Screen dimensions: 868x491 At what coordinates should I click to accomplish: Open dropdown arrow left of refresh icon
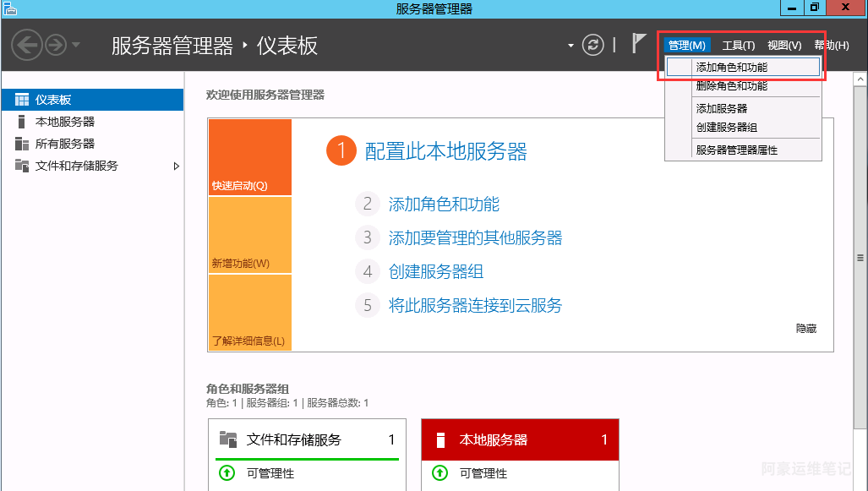coord(570,46)
